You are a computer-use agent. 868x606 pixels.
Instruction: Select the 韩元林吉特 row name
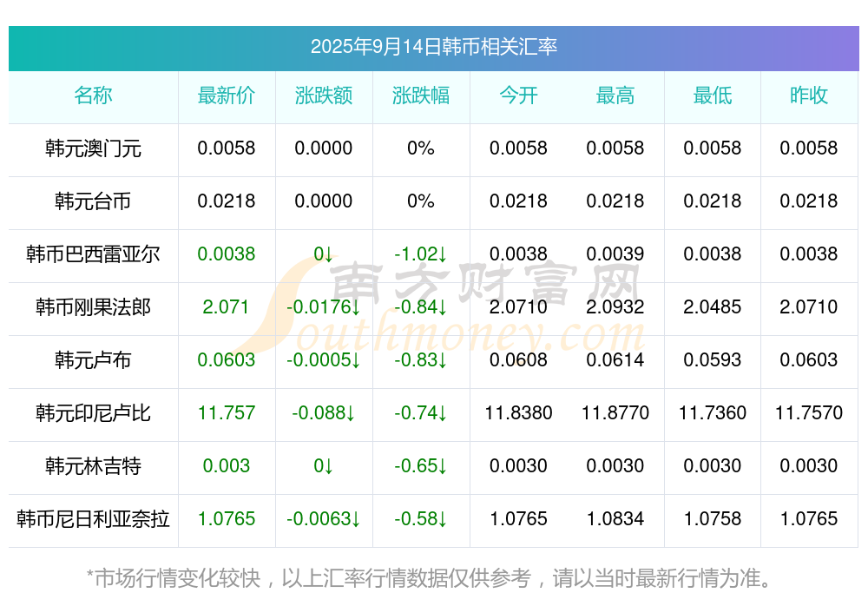93,466
